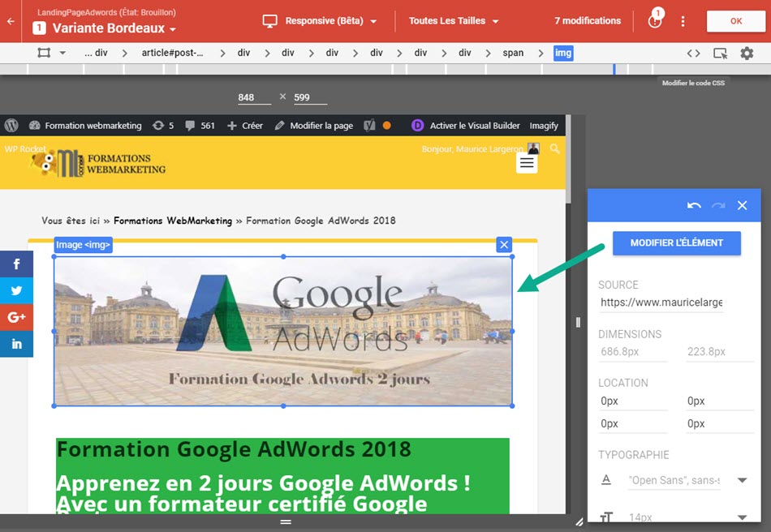Expand the Toutes Les Tailles size dropdown

(x=454, y=21)
